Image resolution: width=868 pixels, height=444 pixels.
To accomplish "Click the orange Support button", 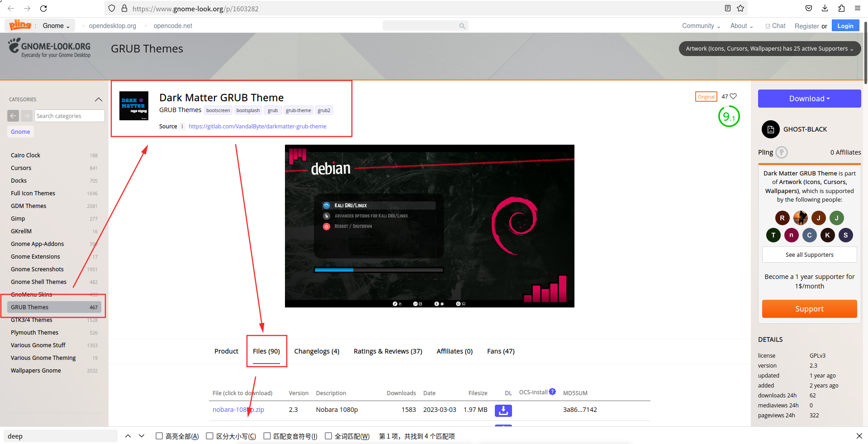I will point(809,309).
